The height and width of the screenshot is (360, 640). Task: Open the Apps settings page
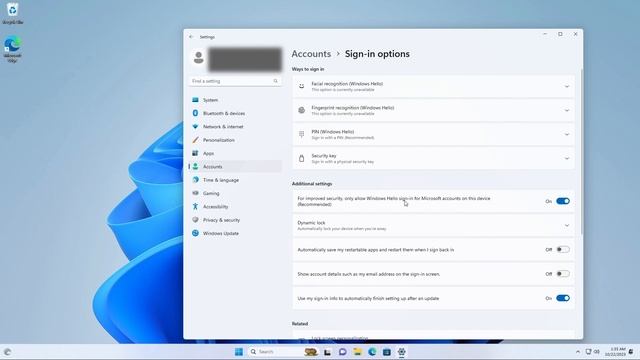coord(235,153)
